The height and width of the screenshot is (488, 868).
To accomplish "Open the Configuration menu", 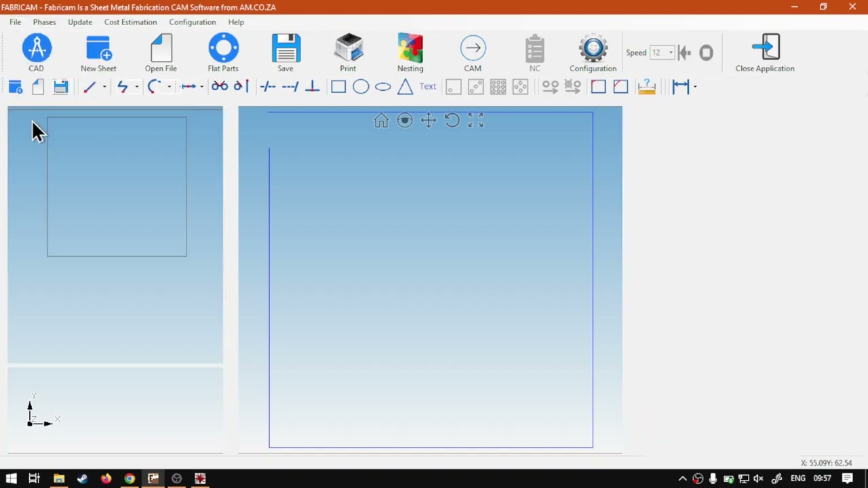I will (193, 22).
